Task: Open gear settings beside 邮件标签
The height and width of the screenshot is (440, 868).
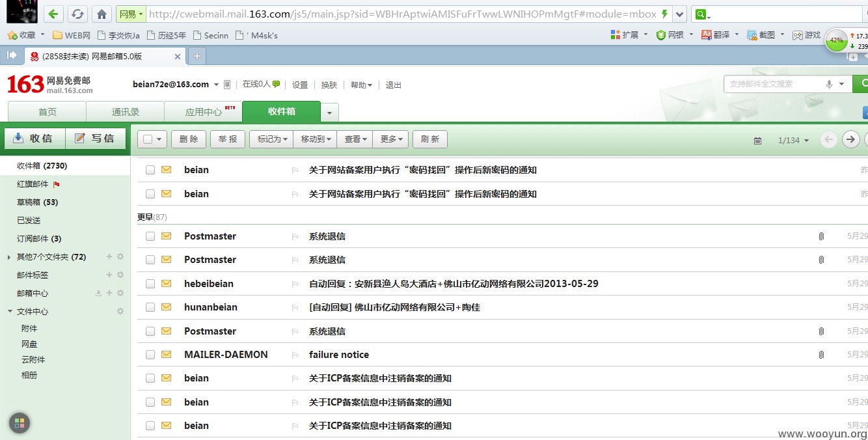Action: point(120,275)
